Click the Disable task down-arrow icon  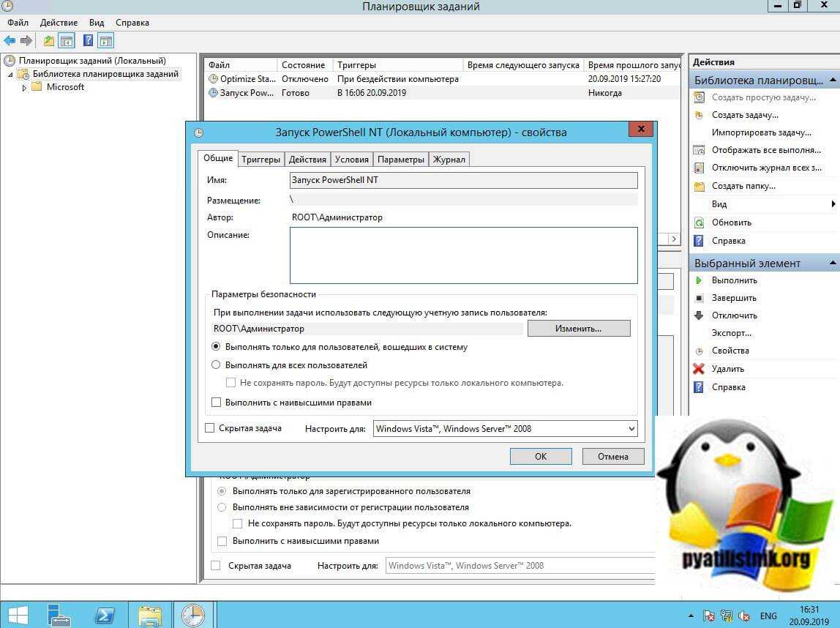pos(699,315)
